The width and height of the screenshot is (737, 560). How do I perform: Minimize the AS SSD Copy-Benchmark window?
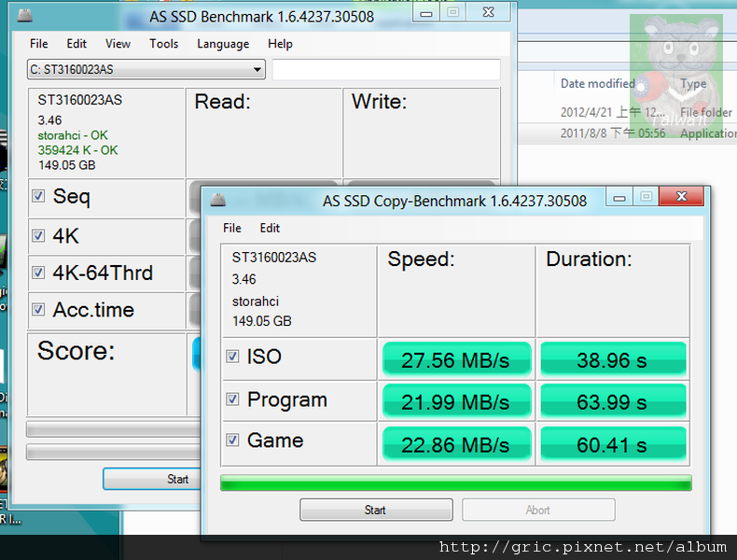pyautogui.click(x=619, y=197)
